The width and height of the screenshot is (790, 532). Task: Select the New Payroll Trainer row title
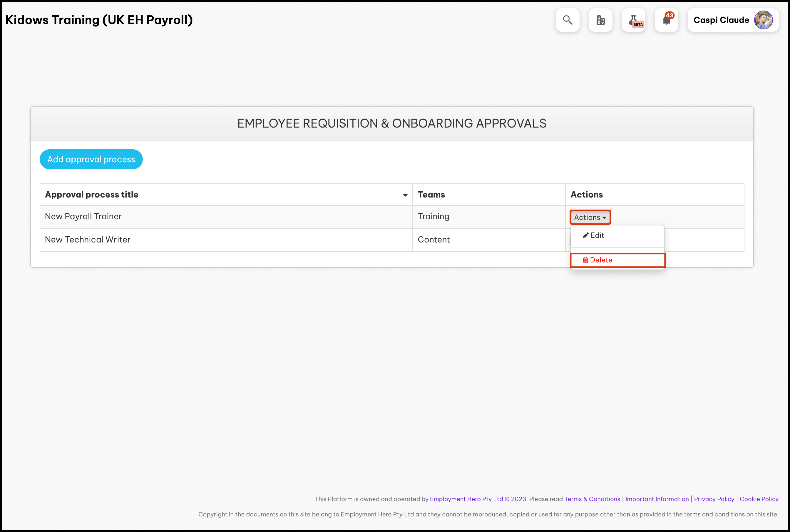pyautogui.click(x=83, y=216)
